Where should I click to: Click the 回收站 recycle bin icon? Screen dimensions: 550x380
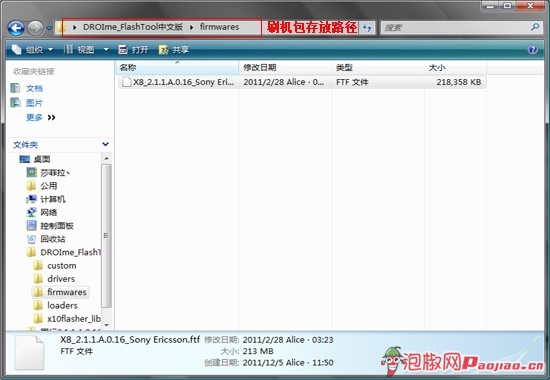32,239
